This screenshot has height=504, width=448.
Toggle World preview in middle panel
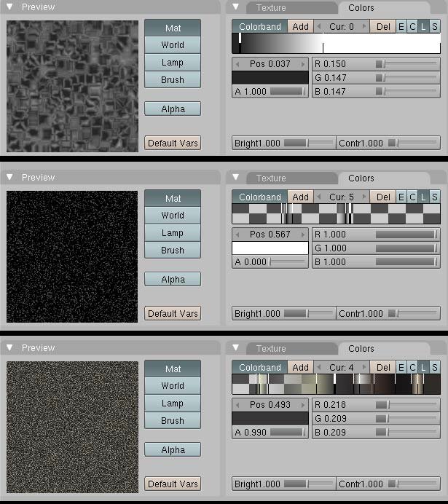(x=173, y=216)
